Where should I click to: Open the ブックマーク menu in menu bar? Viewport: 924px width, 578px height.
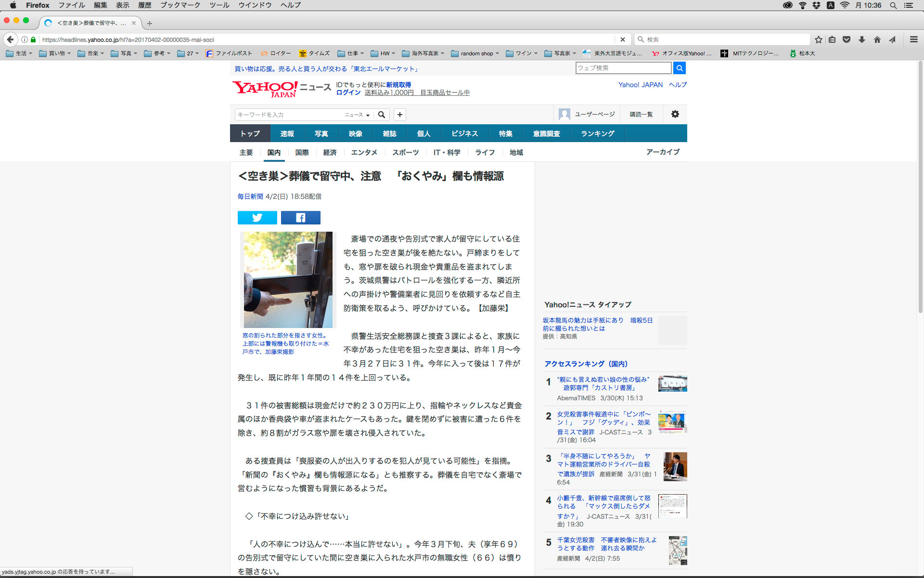(180, 5)
